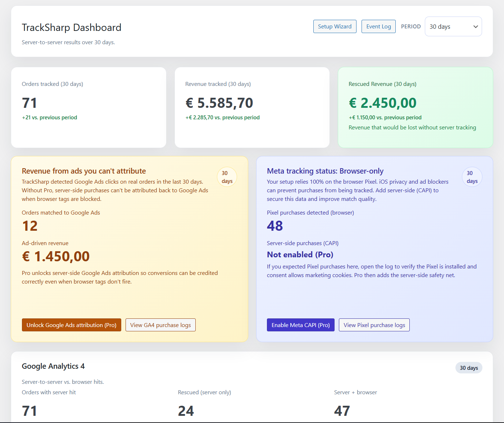Click Orders matched to Google Ads value 12
This screenshot has height=423, width=504.
[30, 226]
